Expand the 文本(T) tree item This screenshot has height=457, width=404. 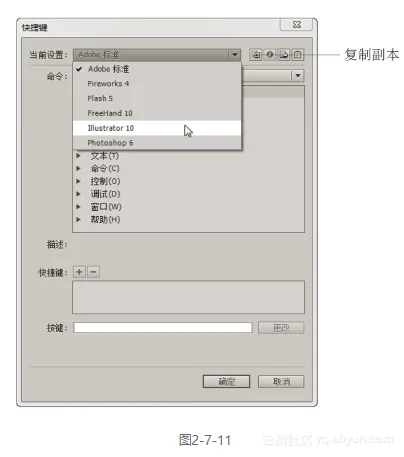[78, 156]
